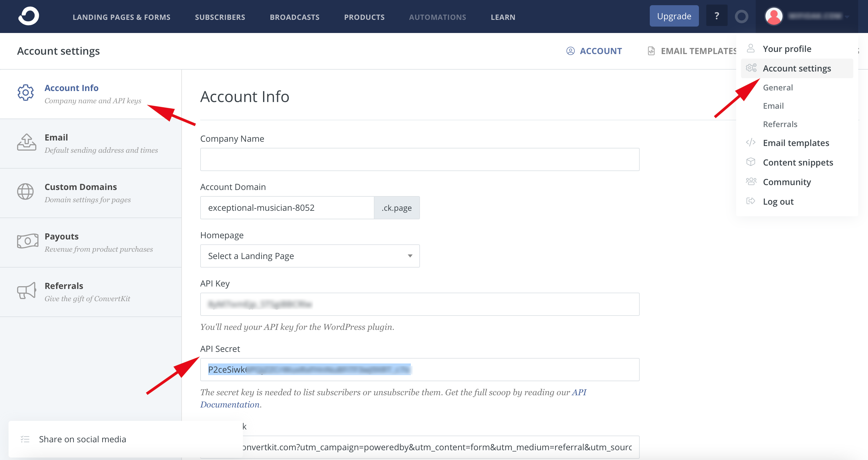Open Email settings section in sidebar
The height and width of the screenshot is (460, 868).
click(x=91, y=144)
